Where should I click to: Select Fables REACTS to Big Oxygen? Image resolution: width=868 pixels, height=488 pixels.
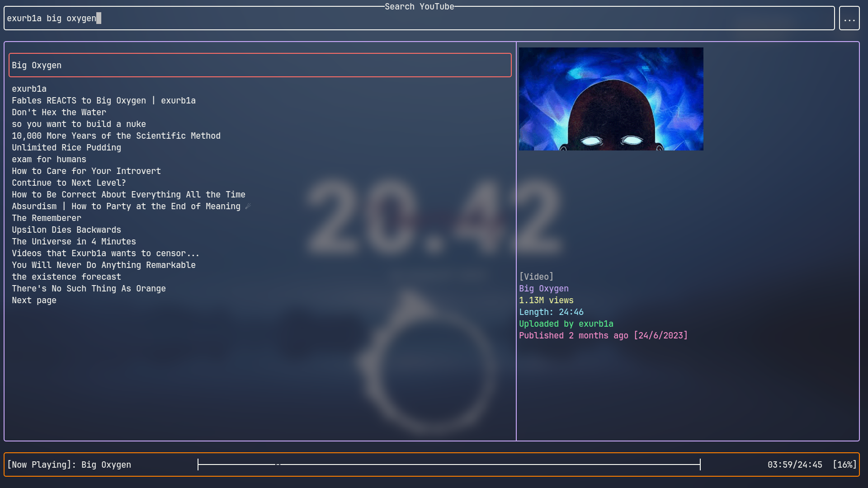(104, 101)
